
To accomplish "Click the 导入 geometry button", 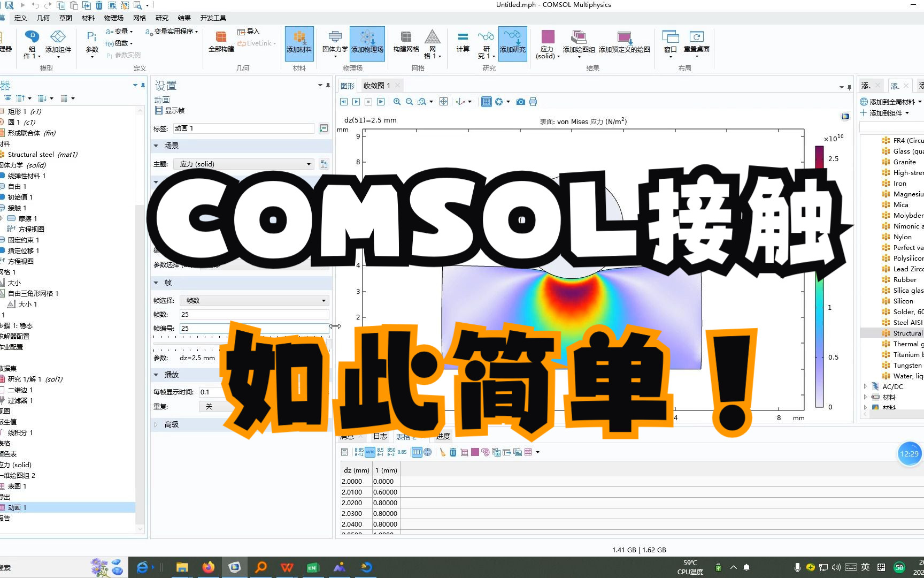I will pyautogui.click(x=249, y=32).
